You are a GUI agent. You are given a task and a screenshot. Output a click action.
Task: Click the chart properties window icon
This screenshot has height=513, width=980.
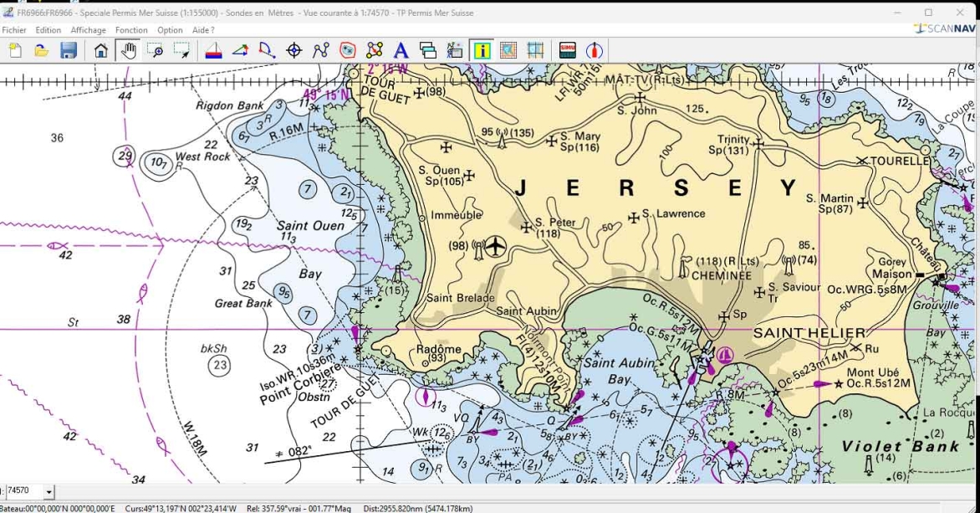point(454,51)
